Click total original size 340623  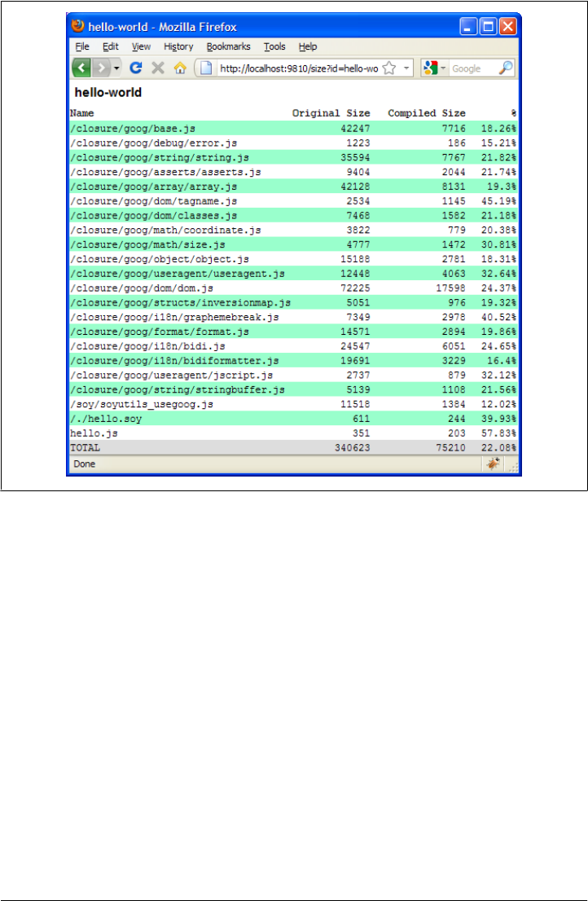353,447
